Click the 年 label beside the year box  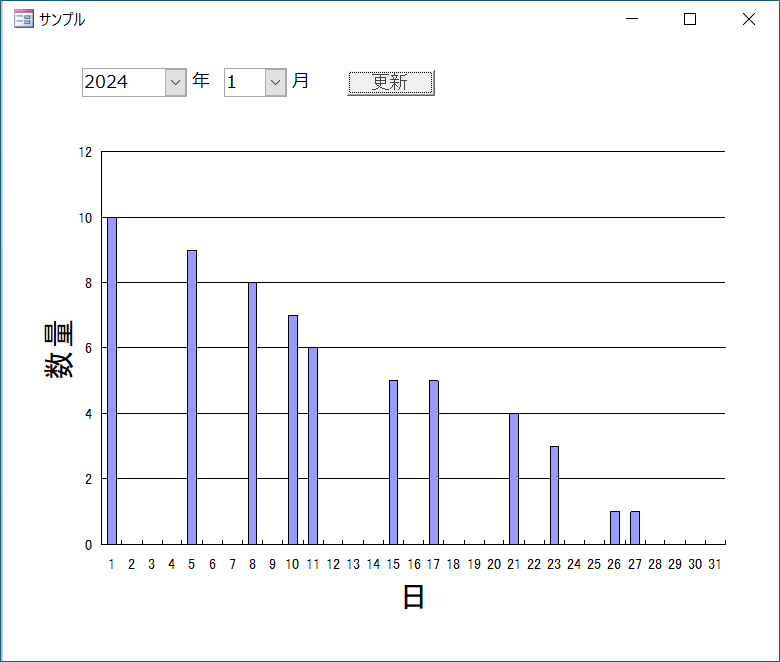[x=201, y=81]
